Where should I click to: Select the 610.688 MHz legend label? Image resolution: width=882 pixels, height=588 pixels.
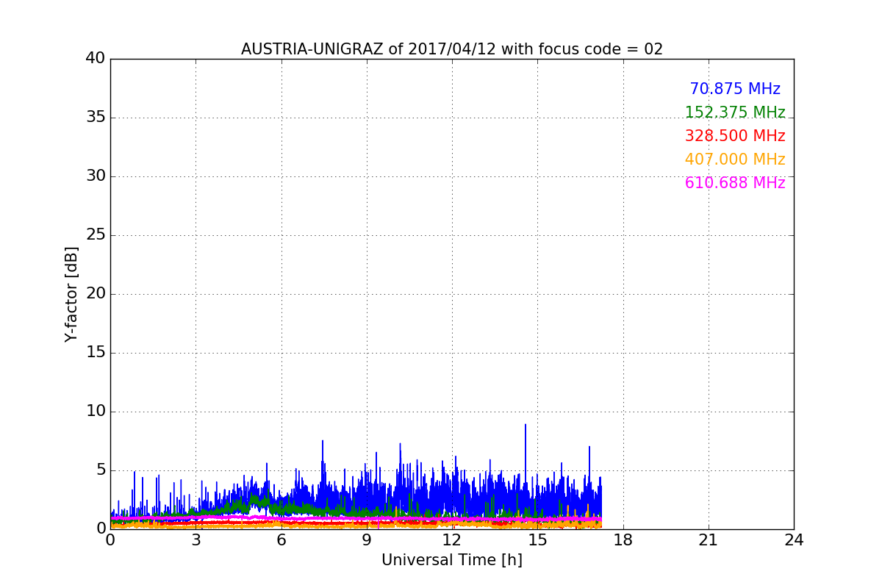click(735, 183)
